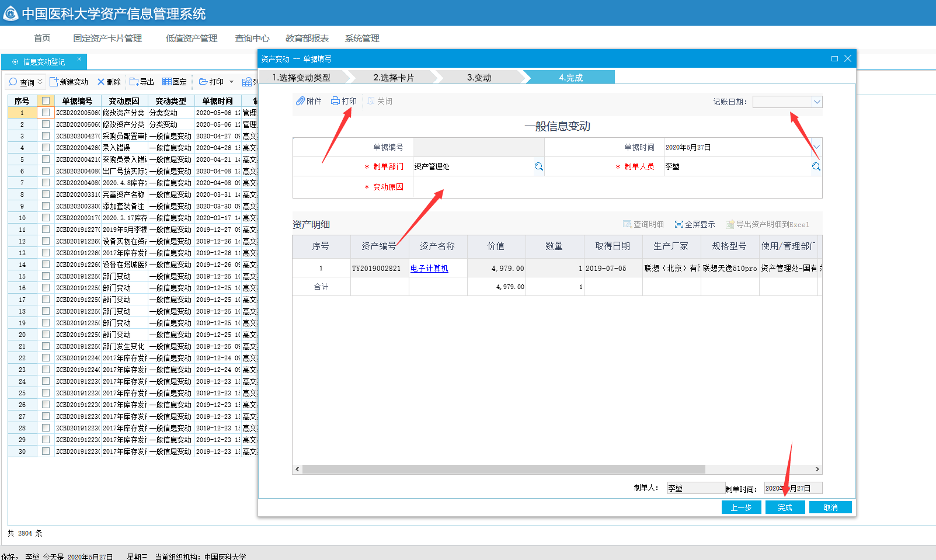
Task: Open the 电子计算机 asset link
Action: tap(429, 268)
